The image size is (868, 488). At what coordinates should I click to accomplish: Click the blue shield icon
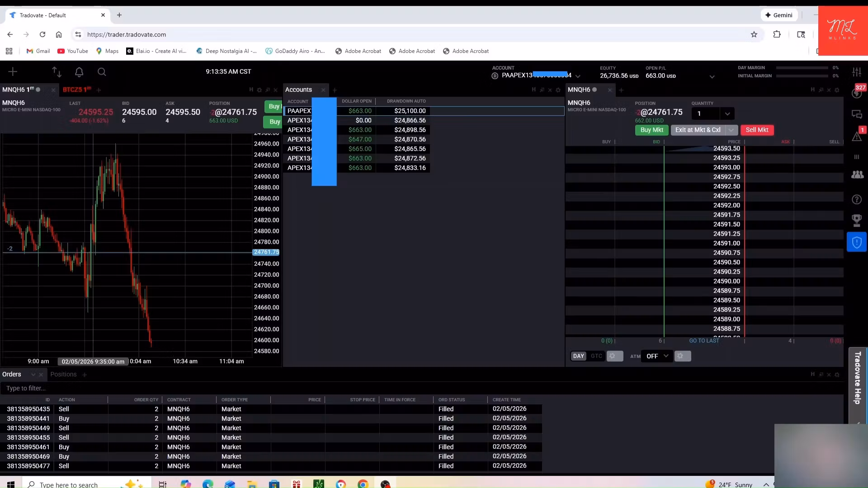[857, 243]
